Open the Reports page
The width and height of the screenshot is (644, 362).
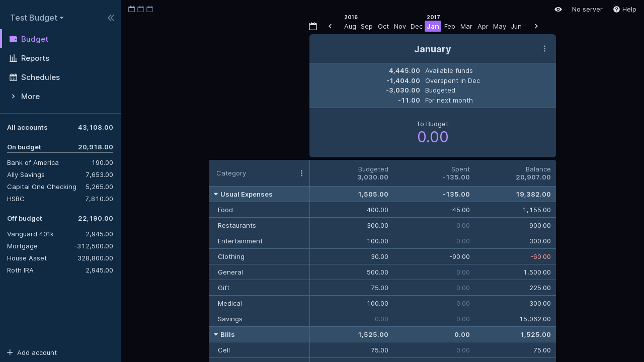point(35,58)
